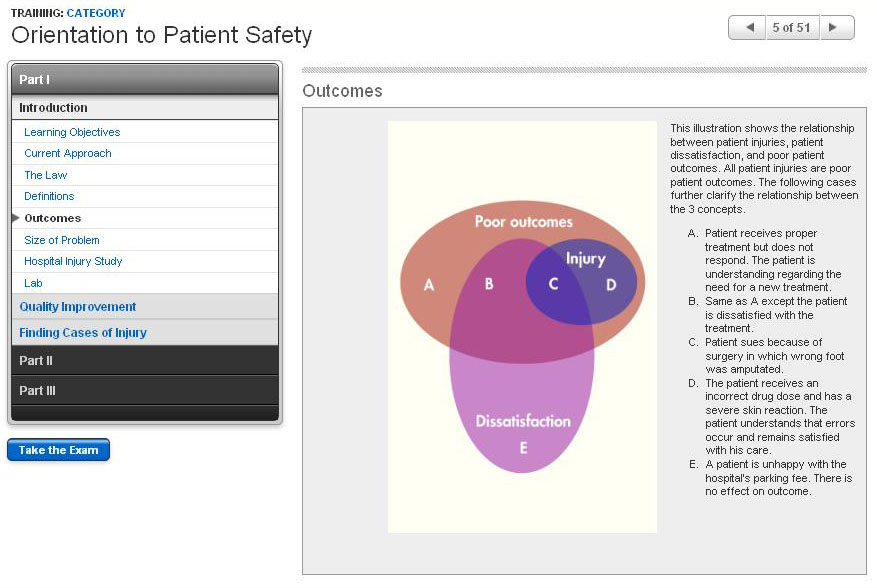Open the Definitions topic
Viewport: 877px width, 588px height.
(x=49, y=196)
